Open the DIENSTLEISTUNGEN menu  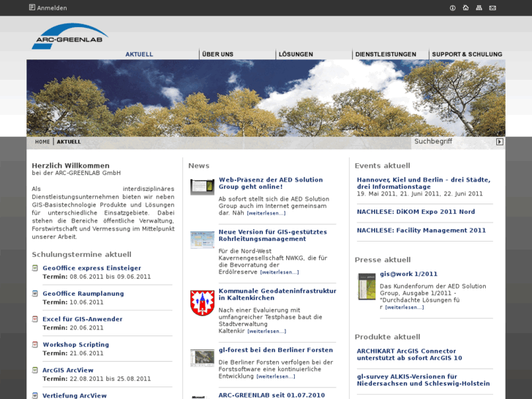386,54
